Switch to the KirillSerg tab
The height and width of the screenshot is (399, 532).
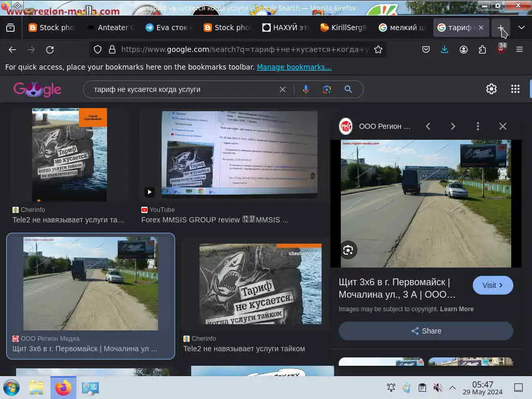click(344, 28)
